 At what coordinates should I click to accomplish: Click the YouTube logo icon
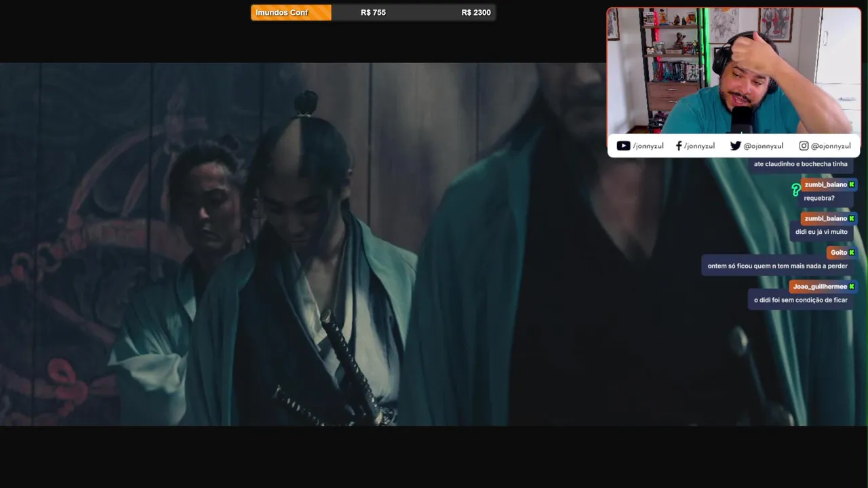pyautogui.click(x=623, y=146)
